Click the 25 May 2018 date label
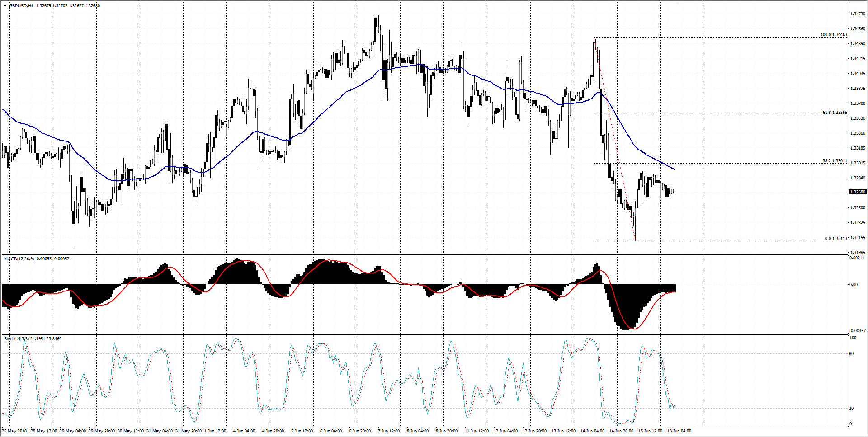This screenshot has height=437, width=868. pyautogui.click(x=14, y=431)
